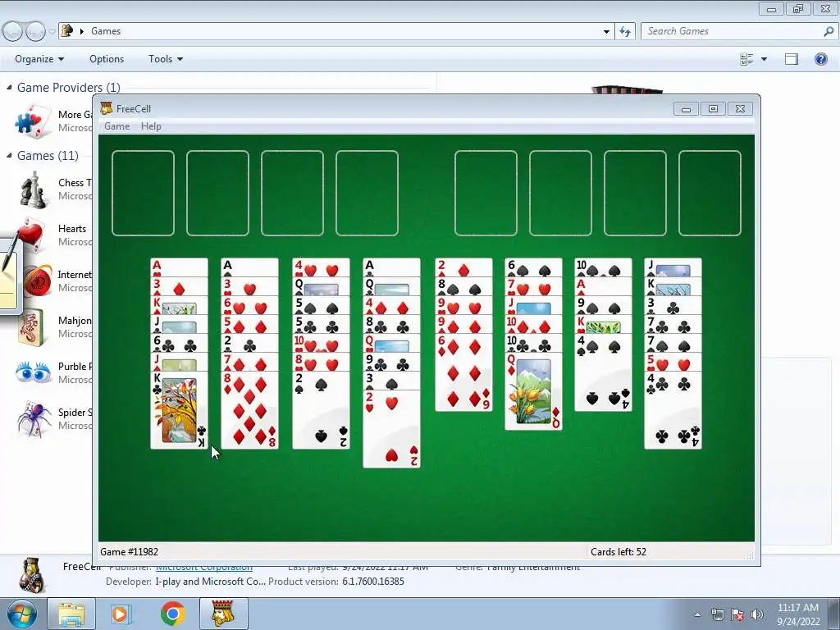Click Options in Games explorer toolbar
840x630 pixels.
coord(107,59)
